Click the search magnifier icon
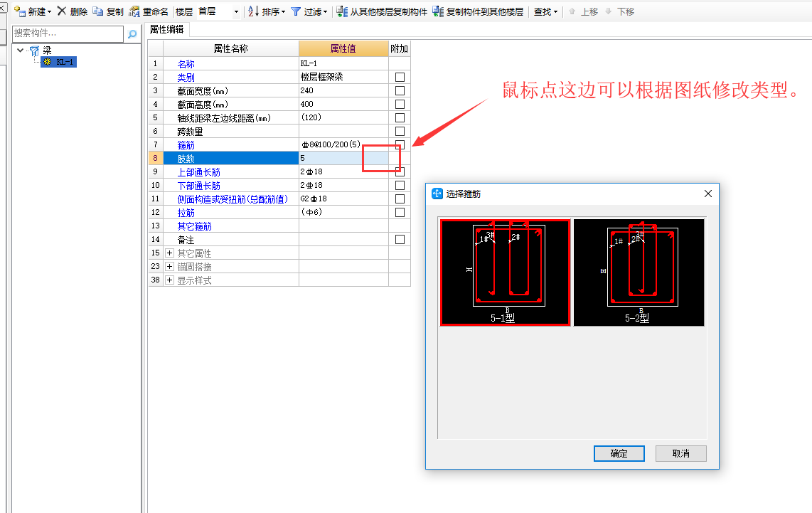This screenshot has width=812, height=513. (x=132, y=33)
